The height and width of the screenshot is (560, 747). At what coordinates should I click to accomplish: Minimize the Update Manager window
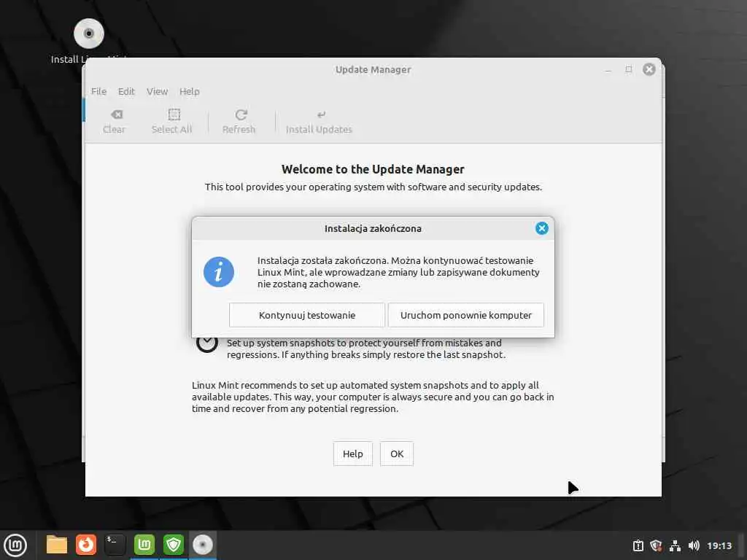pos(608,69)
